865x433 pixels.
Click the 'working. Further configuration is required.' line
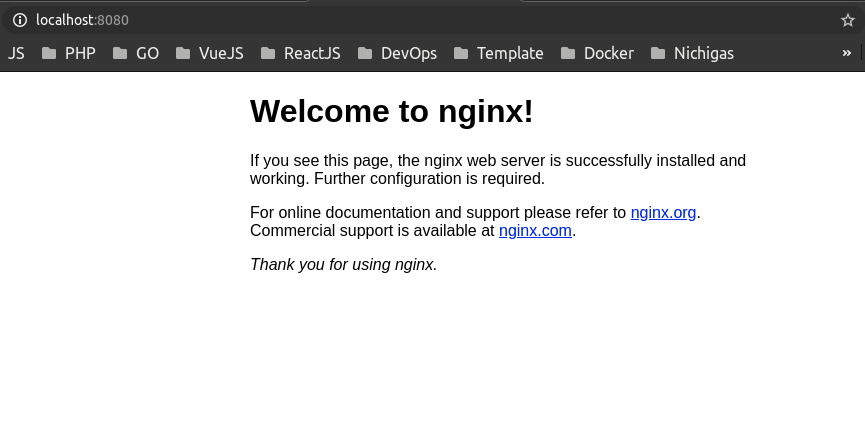(x=397, y=179)
